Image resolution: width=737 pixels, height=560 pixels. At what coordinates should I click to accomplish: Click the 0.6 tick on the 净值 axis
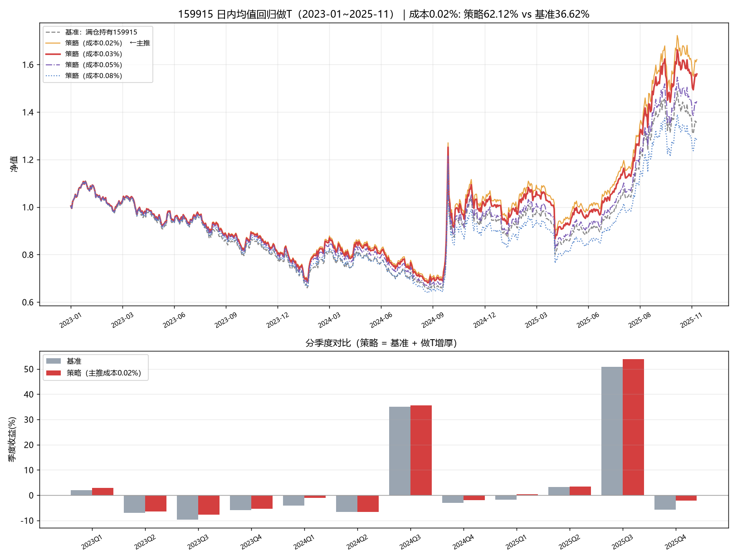pos(28,302)
